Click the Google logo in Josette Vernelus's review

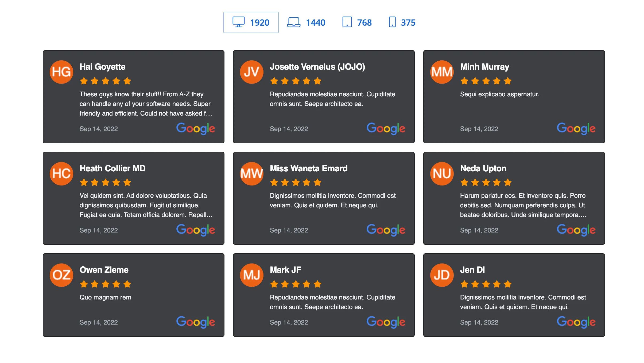[386, 129]
